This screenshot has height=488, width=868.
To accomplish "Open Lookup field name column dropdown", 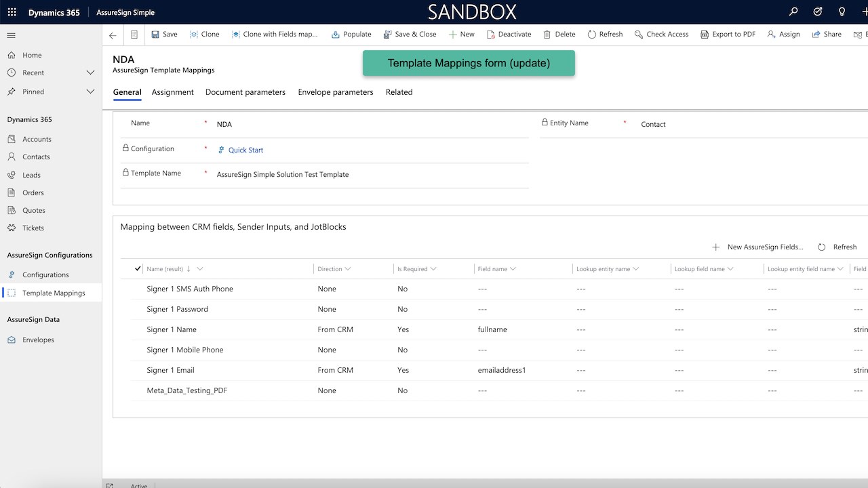I will 730,269.
